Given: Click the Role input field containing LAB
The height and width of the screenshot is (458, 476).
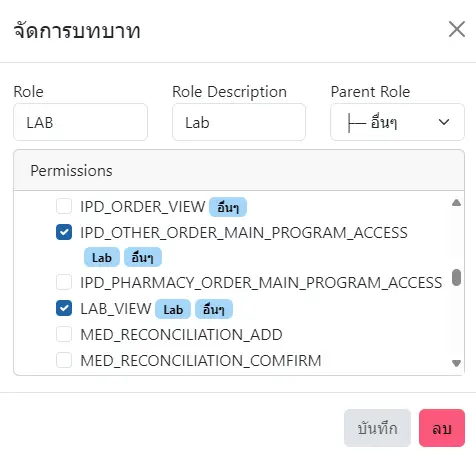Looking at the screenshot, I should coord(80,122).
